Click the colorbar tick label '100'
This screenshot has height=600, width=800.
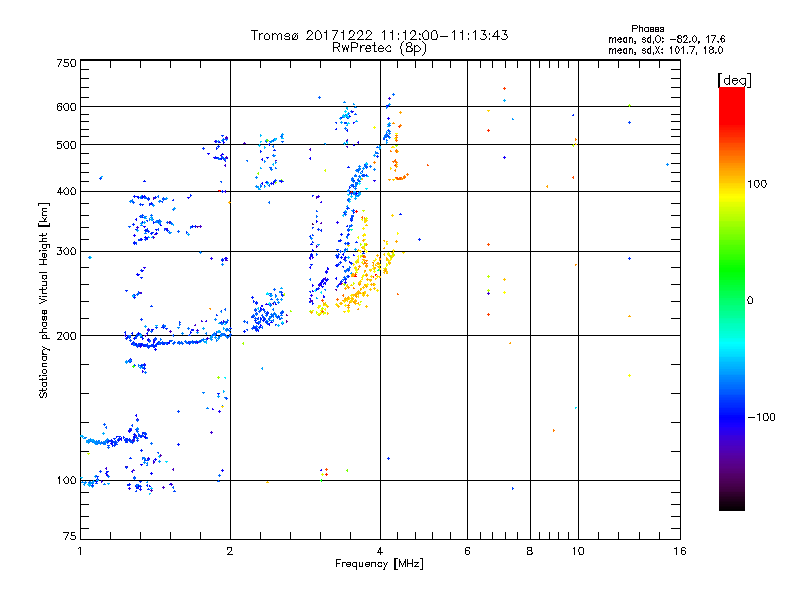[x=757, y=184]
